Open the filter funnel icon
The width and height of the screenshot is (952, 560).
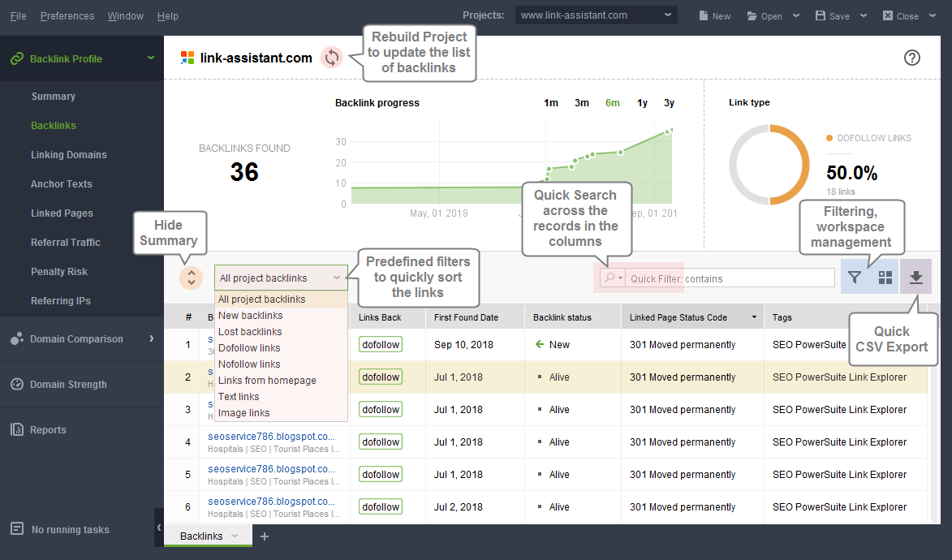click(x=855, y=278)
